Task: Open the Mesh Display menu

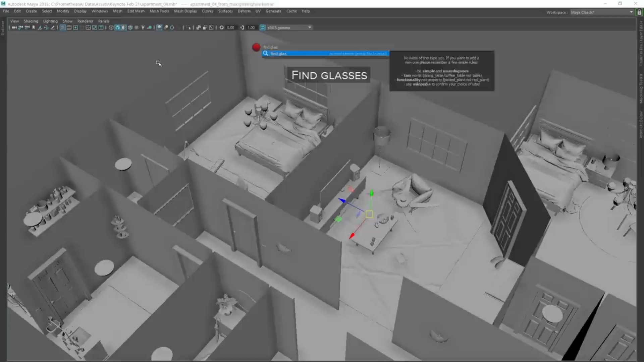Action: 185,11
